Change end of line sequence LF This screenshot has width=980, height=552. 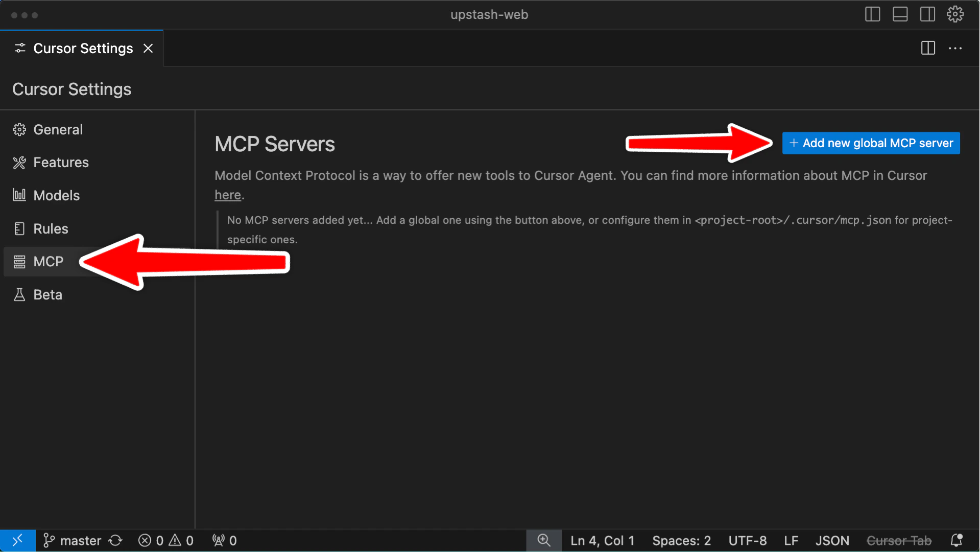click(791, 540)
